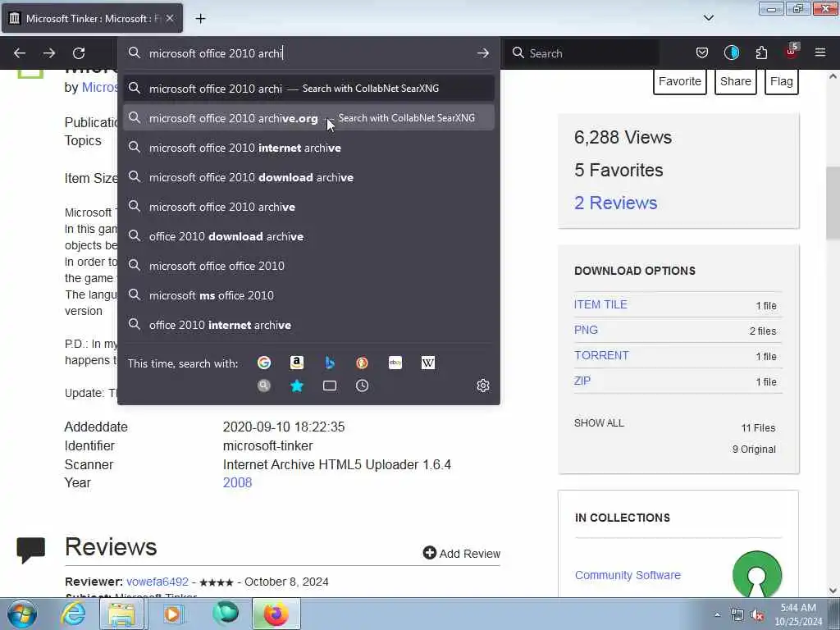
Task: Pick suggestion 'microsoft office 2010 download archive'
Action: point(308,177)
